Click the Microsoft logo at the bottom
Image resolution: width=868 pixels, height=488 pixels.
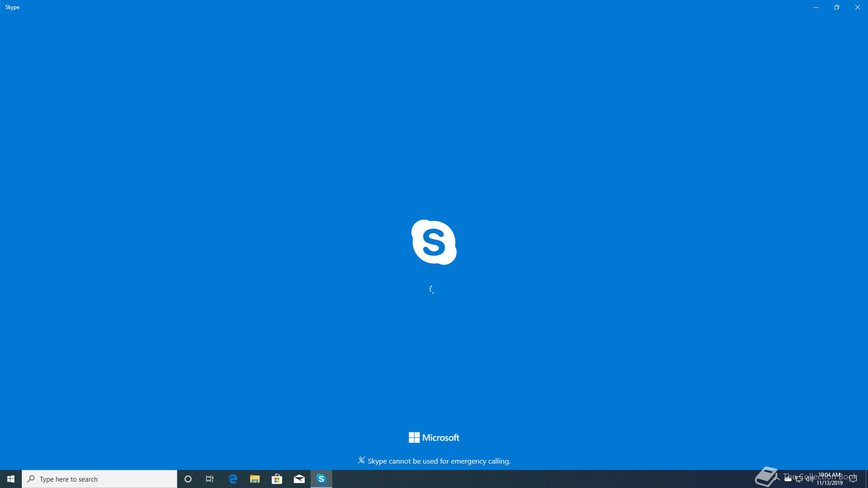click(x=434, y=437)
